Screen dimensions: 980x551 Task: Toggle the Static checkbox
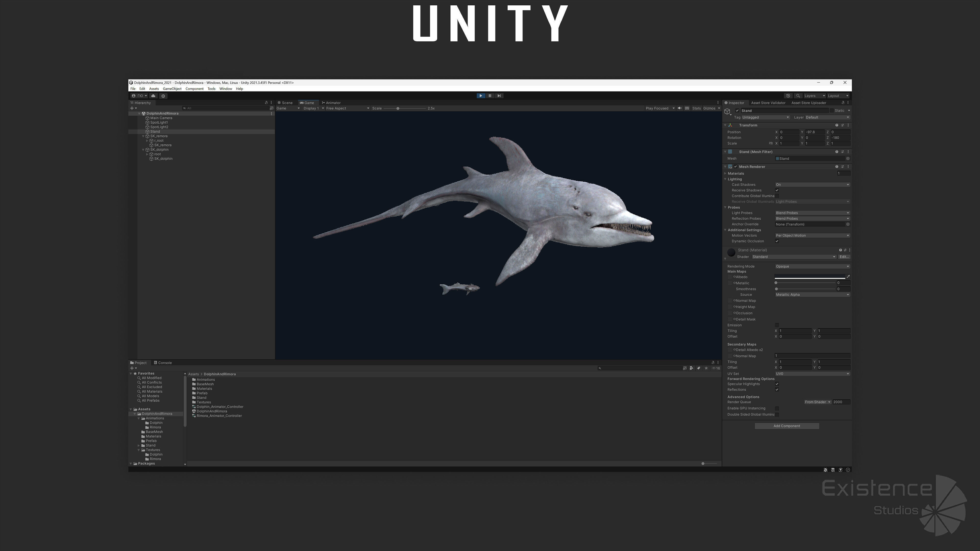point(832,111)
